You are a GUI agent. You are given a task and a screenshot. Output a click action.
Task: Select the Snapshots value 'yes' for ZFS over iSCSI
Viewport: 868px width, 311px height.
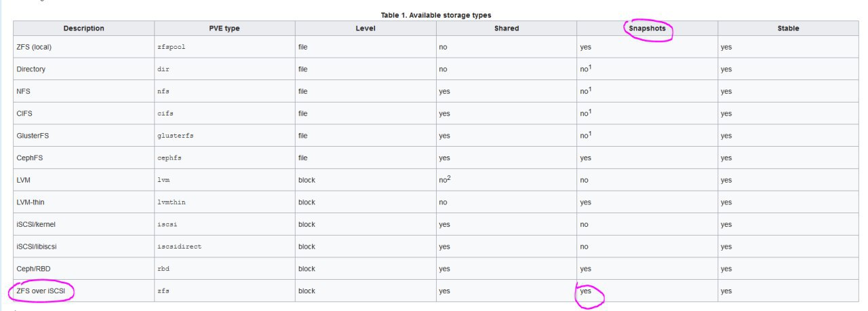[x=586, y=291]
